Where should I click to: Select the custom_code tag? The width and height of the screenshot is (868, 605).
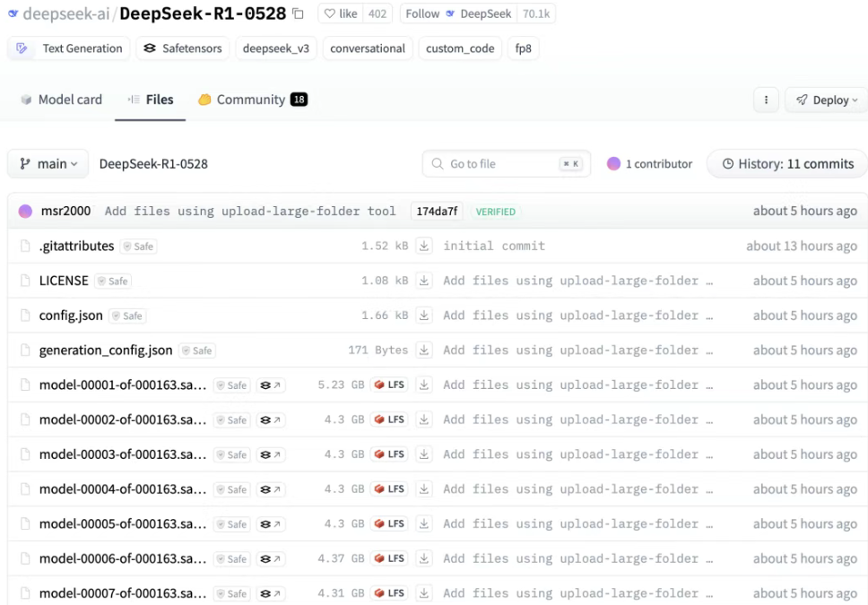(x=460, y=48)
